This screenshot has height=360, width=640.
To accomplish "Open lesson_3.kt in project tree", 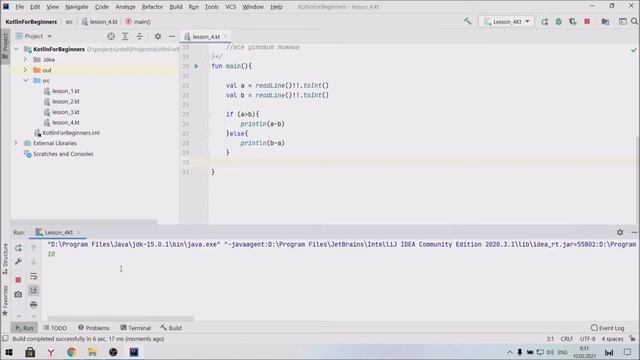I will pos(62,112).
